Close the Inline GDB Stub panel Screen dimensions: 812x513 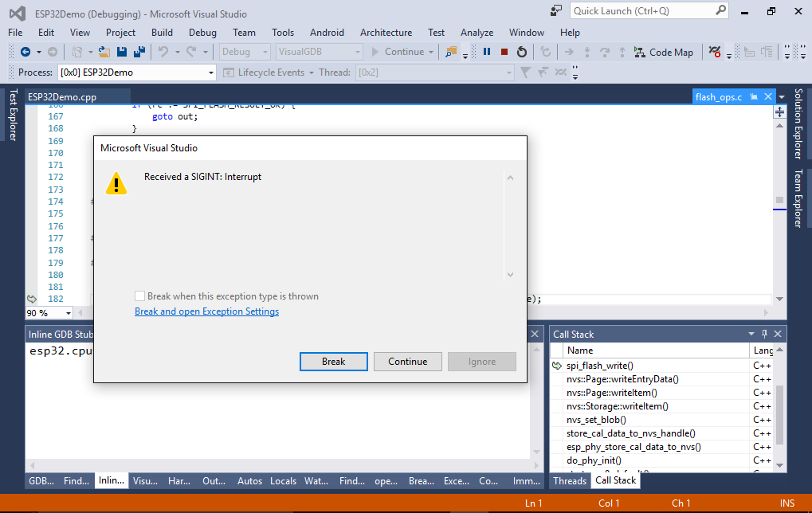point(535,334)
